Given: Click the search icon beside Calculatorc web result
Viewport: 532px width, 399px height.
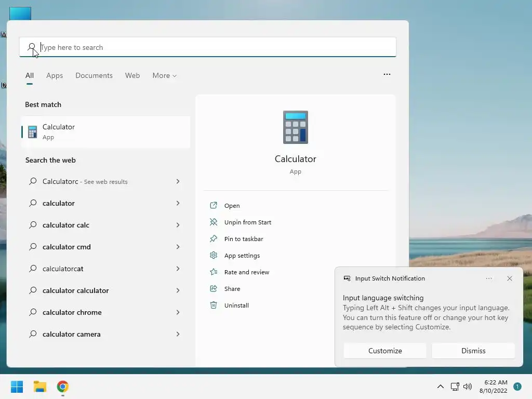Looking at the screenshot, I should tap(33, 181).
